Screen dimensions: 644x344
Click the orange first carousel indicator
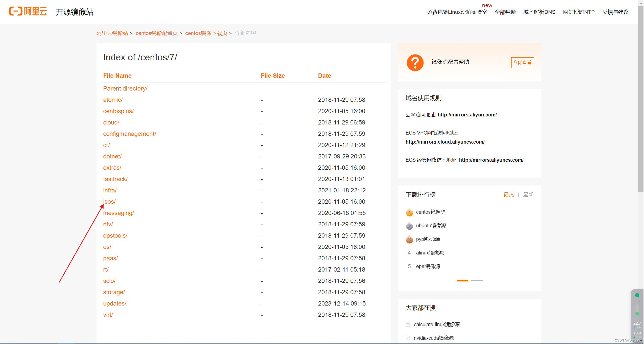point(462,280)
